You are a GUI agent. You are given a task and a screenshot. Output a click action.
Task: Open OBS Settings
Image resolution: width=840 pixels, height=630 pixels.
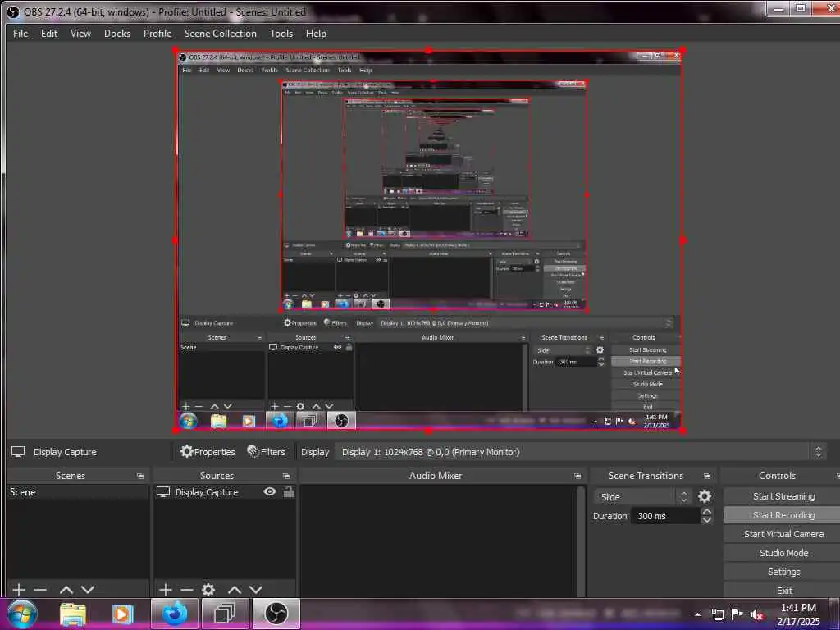click(x=783, y=571)
